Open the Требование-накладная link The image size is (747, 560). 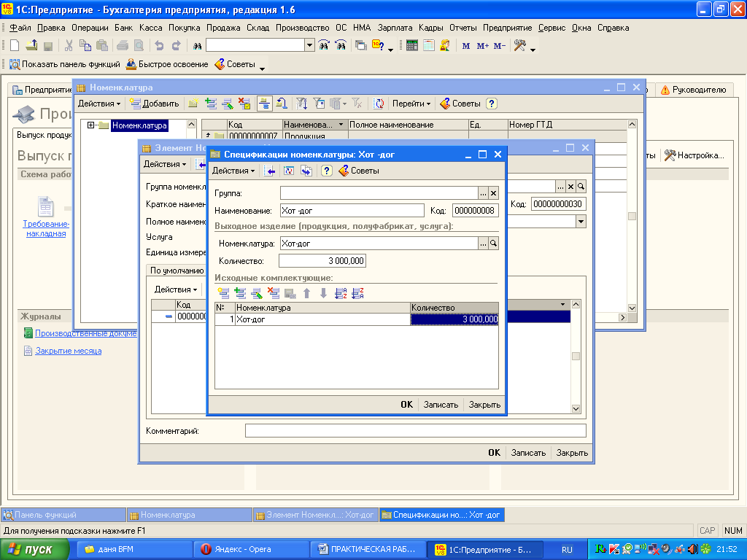[46, 228]
